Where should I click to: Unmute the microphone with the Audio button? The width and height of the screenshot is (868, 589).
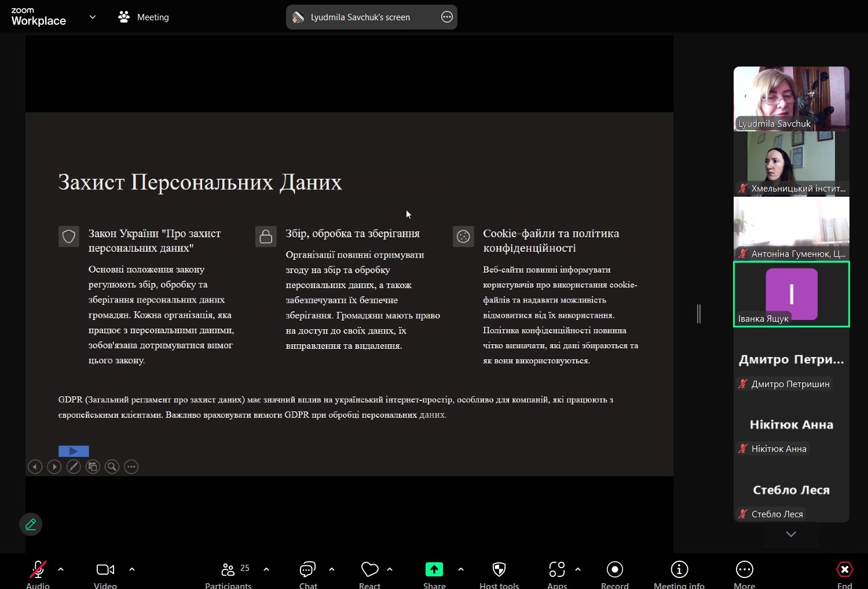38,570
